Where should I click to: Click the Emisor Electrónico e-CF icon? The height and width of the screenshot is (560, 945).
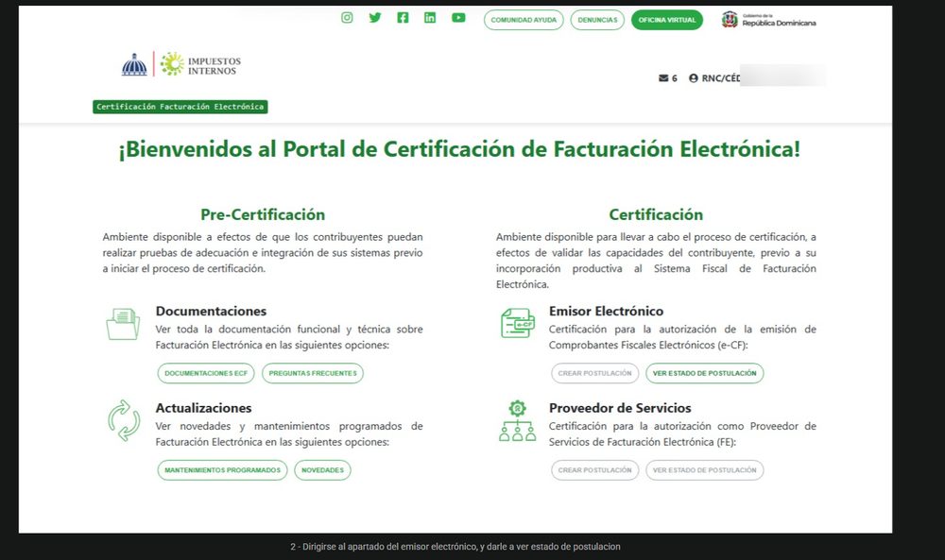(517, 323)
